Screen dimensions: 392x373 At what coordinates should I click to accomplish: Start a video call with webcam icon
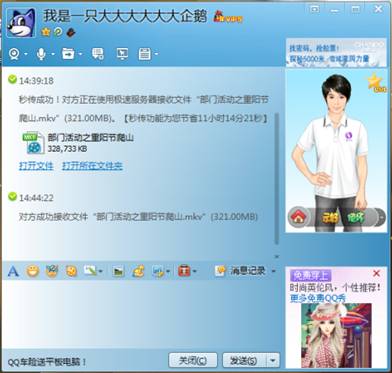tap(14, 54)
